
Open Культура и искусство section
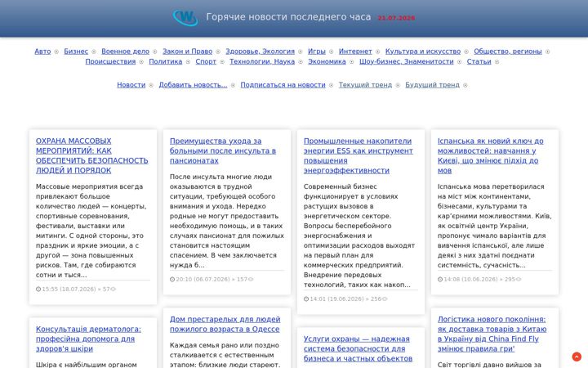pyautogui.click(x=423, y=52)
